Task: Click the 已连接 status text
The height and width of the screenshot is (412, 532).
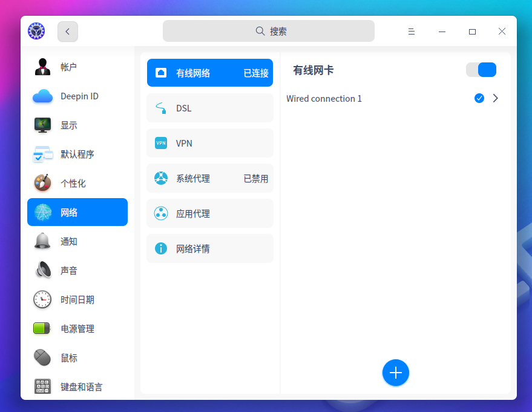Action: (256, 73)
